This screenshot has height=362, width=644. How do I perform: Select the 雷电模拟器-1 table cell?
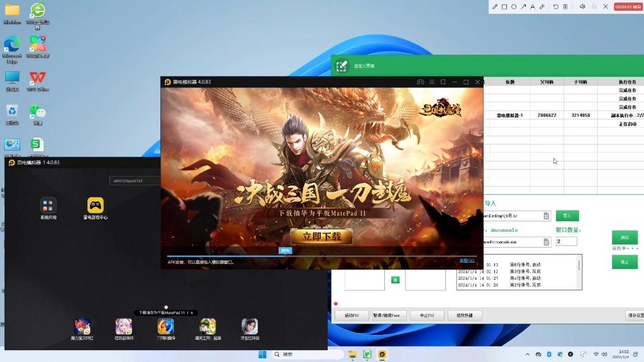click(x=509, y=116)
